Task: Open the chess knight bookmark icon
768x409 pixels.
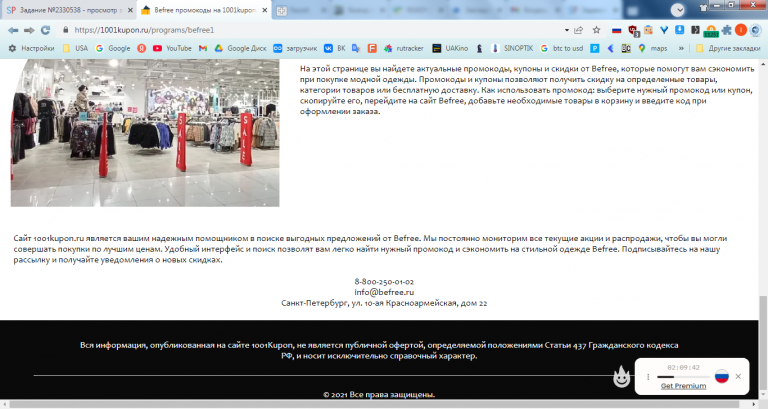Action: pos(480,48)
